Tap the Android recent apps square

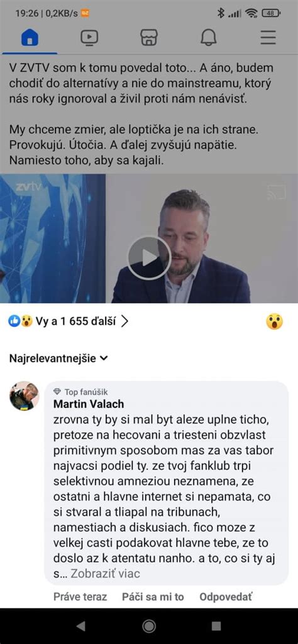(216, 626)
